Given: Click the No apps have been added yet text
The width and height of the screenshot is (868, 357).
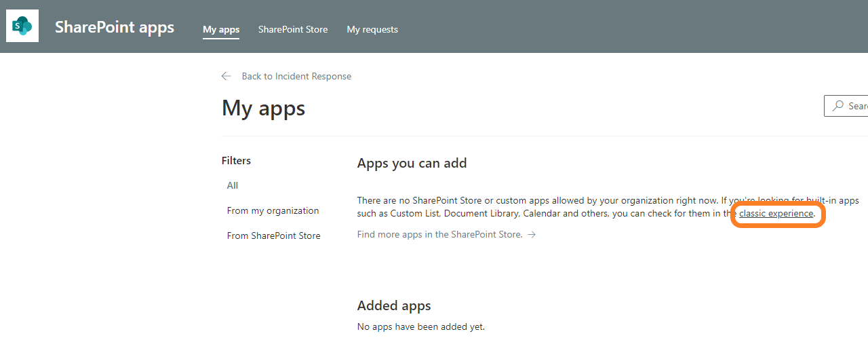Looking at the screenshot, I should [x=421, y=326].
